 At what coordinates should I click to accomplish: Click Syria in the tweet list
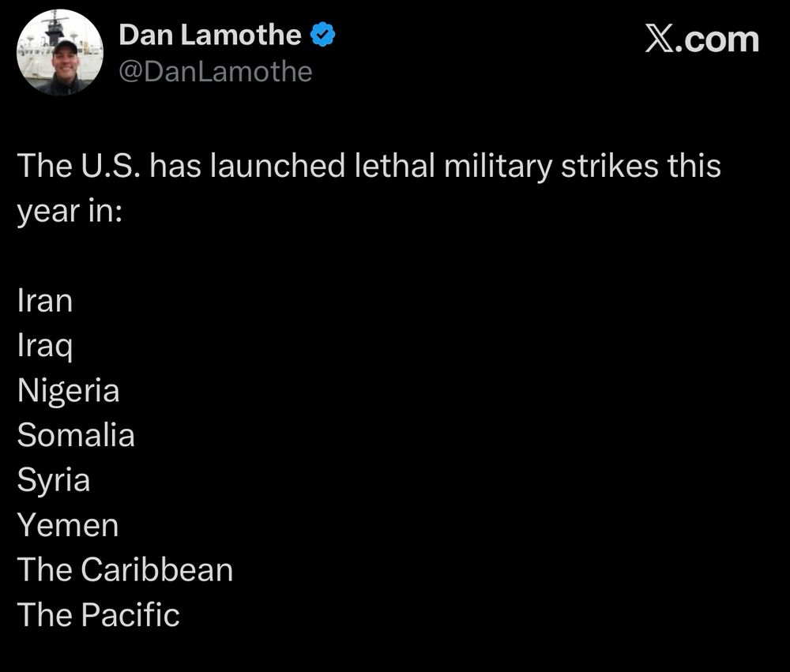[x=54, y=481]
